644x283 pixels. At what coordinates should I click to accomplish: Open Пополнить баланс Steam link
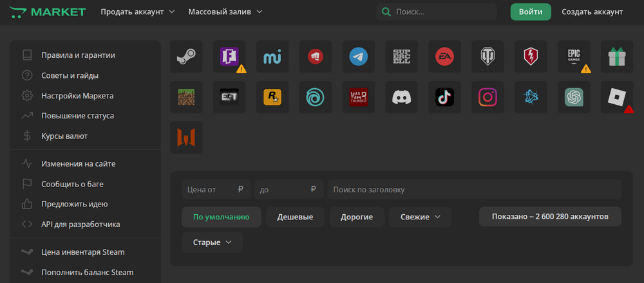pyautogui.click(x=87, y=272)
